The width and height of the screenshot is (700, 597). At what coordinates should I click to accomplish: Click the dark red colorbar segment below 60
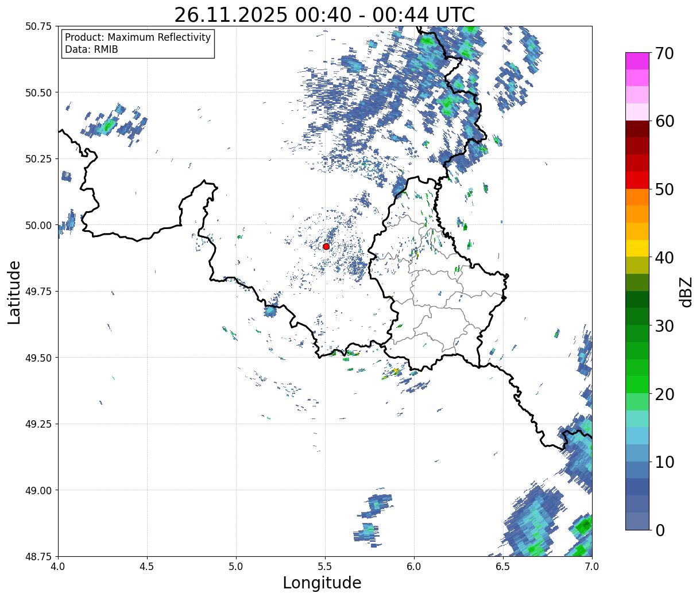tap(637, 129)
